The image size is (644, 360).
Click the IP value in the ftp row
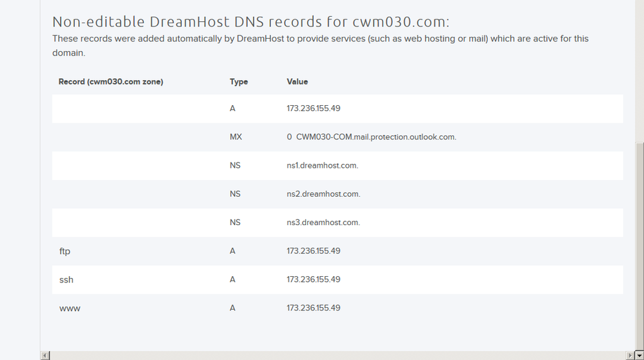[314, 251]
